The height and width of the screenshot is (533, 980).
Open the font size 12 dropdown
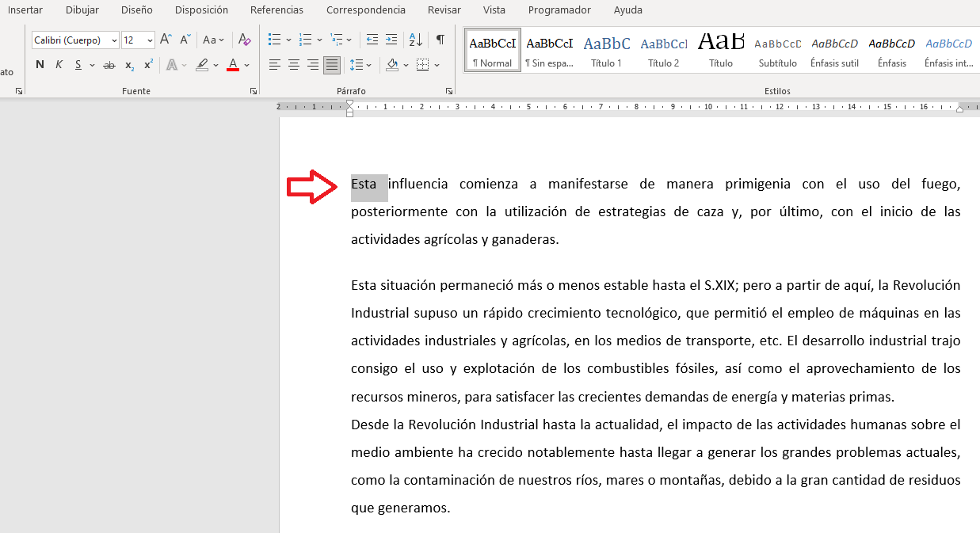coord(150,40)
